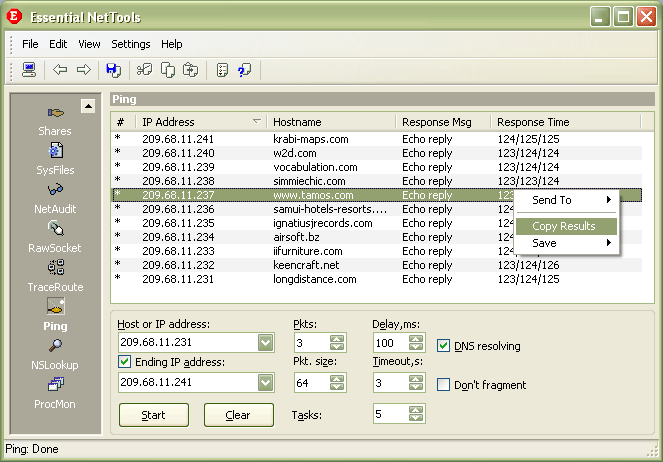
Task: Click the number sign column header
Action: [121, 122]
